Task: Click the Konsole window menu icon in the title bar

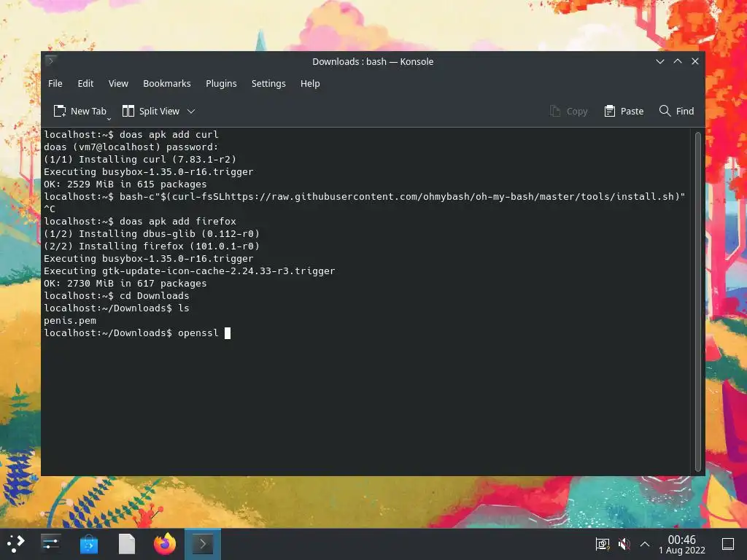Action: 51,61
